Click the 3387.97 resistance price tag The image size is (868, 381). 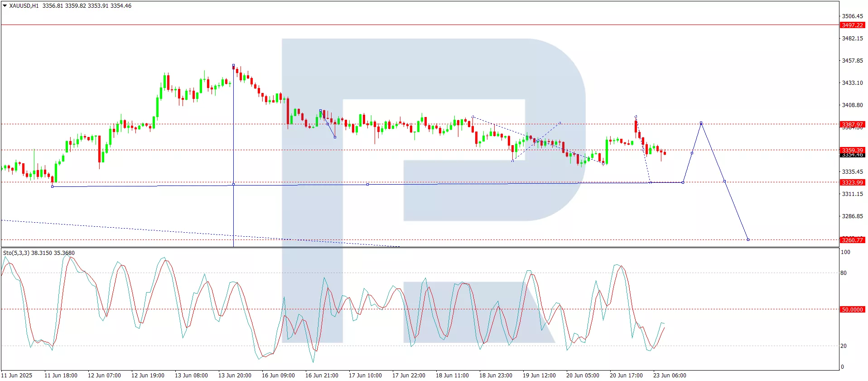tap(852, 124)
